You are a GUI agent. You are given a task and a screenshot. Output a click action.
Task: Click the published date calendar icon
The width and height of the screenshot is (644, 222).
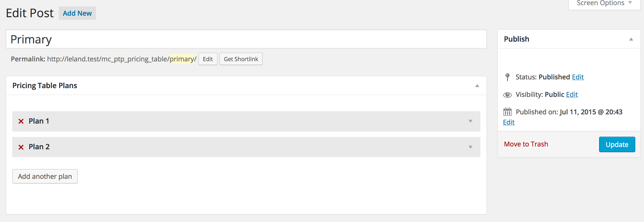507,112
